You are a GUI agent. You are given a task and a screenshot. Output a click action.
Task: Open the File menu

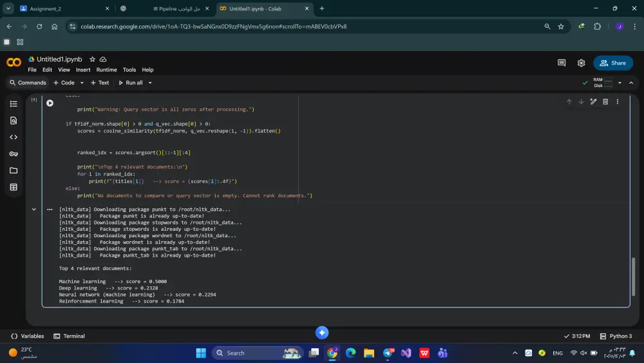[32, 70]
